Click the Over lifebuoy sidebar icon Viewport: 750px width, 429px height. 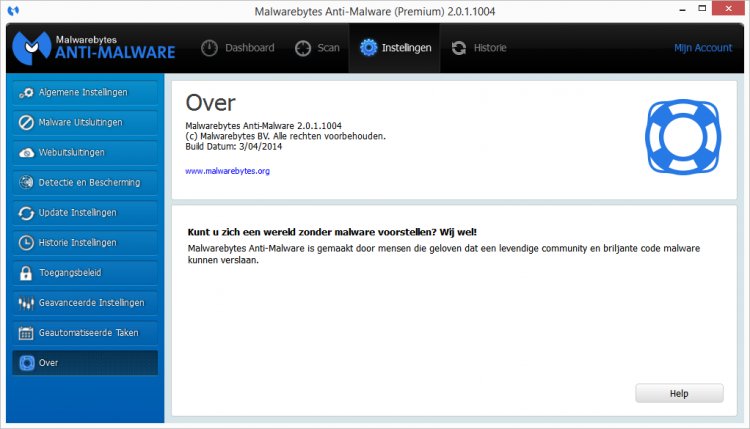coord(27,363)
